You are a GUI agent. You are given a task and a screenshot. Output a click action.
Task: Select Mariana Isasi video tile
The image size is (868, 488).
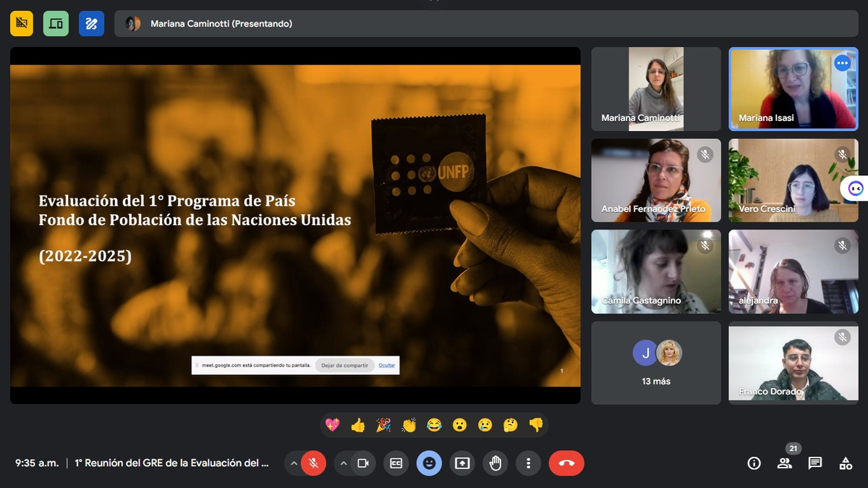[793, 89]
